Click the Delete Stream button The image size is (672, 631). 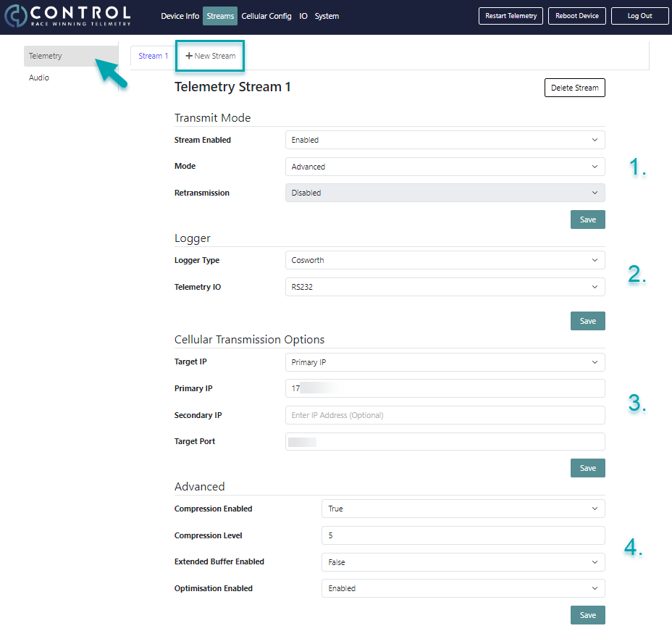click(574, 88)
